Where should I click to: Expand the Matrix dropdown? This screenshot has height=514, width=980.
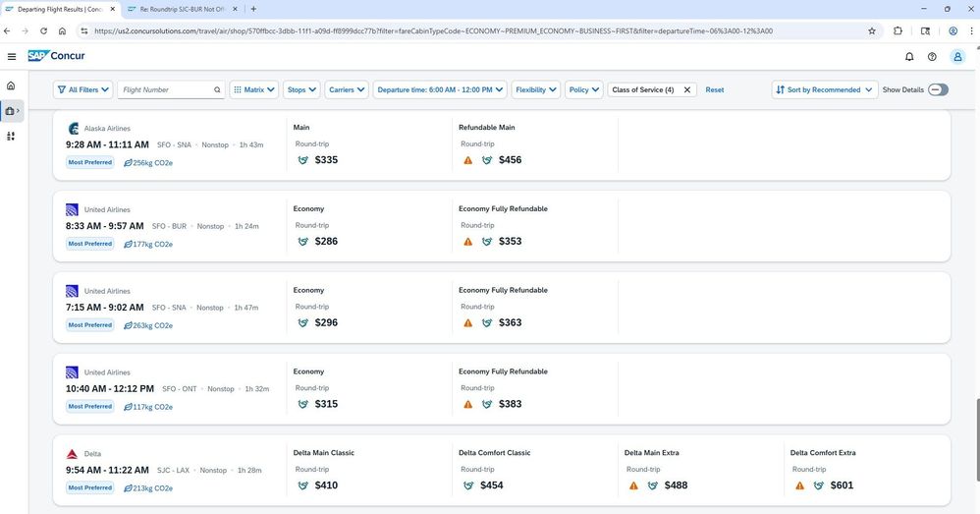coord(253,90)
